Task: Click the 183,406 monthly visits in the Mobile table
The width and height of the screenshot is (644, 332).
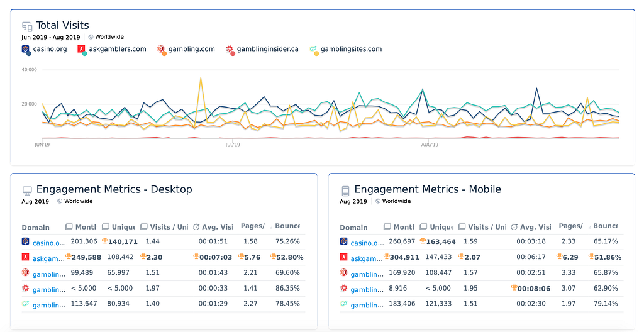Action: click(402, 304)
